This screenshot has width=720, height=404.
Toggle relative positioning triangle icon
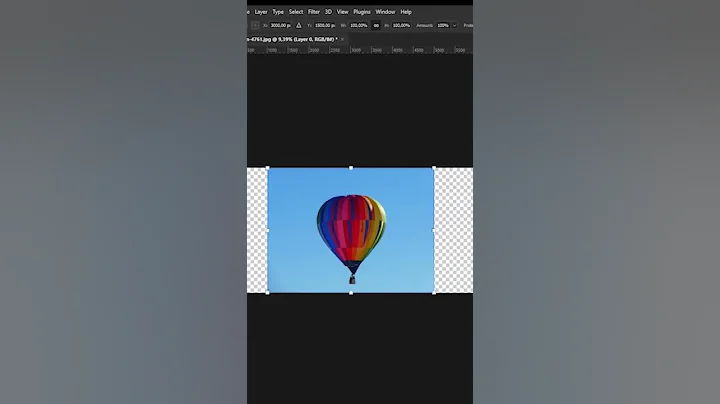point(299,26)
